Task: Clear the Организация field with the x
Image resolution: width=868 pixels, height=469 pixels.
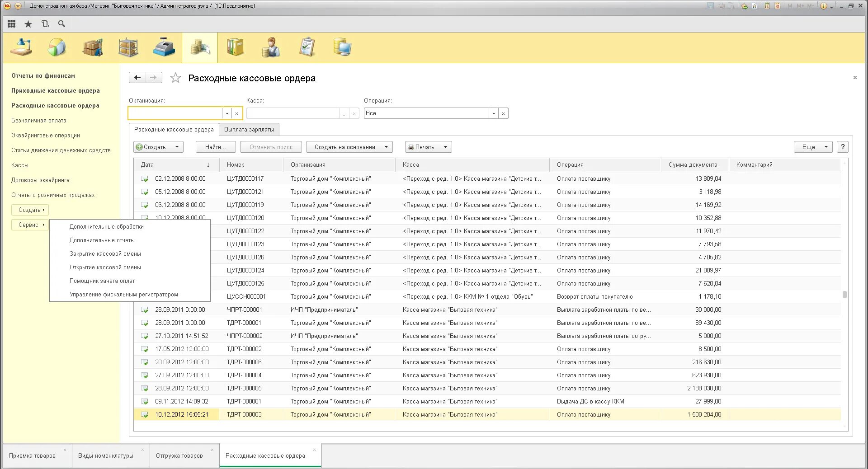Action: 236,113
